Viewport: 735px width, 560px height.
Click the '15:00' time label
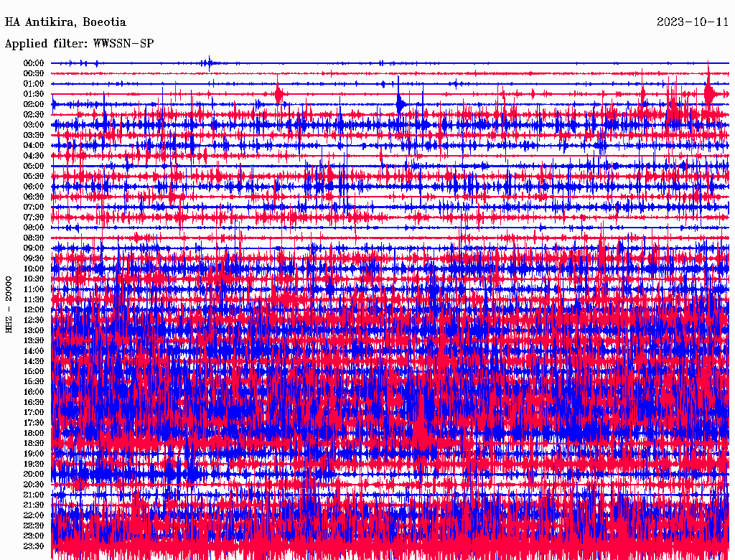[34, 371]
